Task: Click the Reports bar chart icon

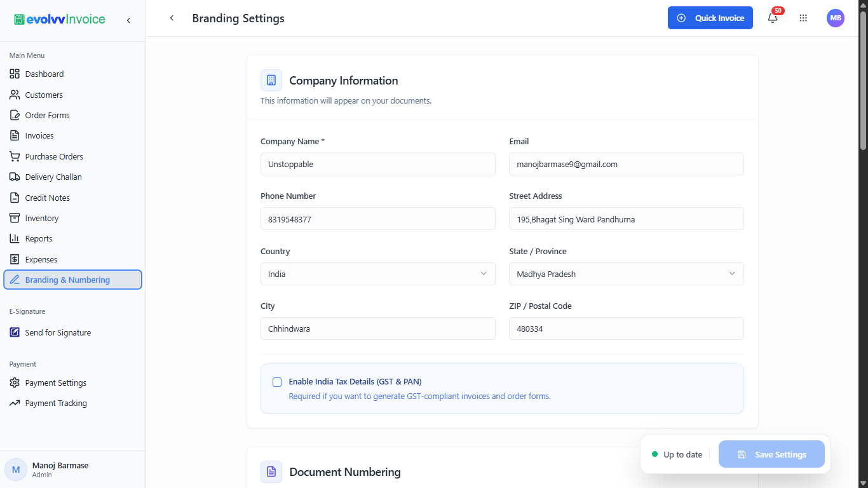Action: (15, 238)
